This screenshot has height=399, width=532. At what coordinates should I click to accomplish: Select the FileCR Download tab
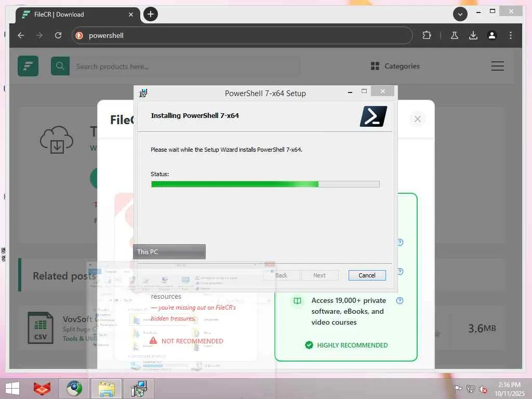point(77,15)
